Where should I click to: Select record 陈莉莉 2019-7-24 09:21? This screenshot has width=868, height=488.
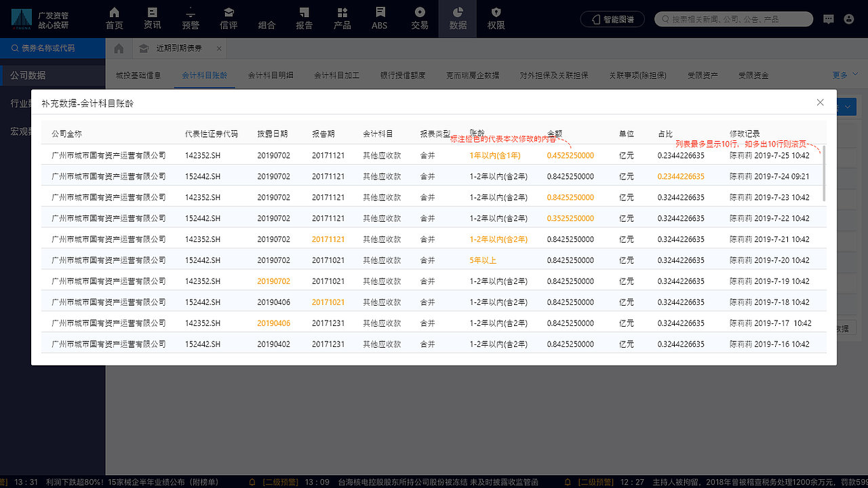click(x=770, y=176)
